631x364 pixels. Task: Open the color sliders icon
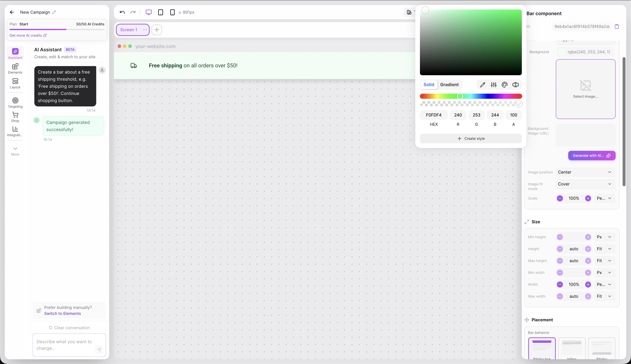(494, 85)
